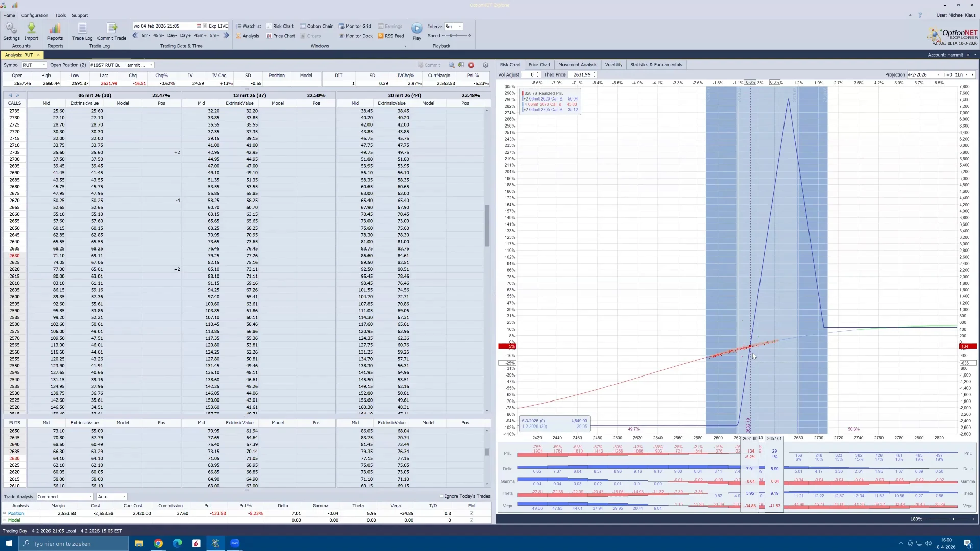Click the Commit Trade icon
Image resolution: width=980 pixels, height=551 pixels.
coord(112,31)
